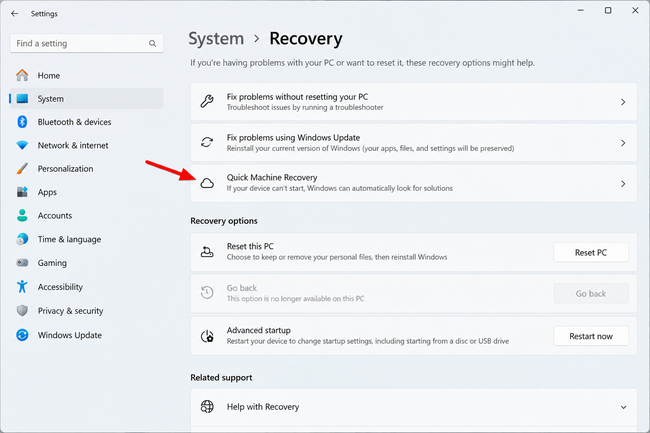Go to Network & internet
Viewport: 650px width, 433px height.
point(87,145)
